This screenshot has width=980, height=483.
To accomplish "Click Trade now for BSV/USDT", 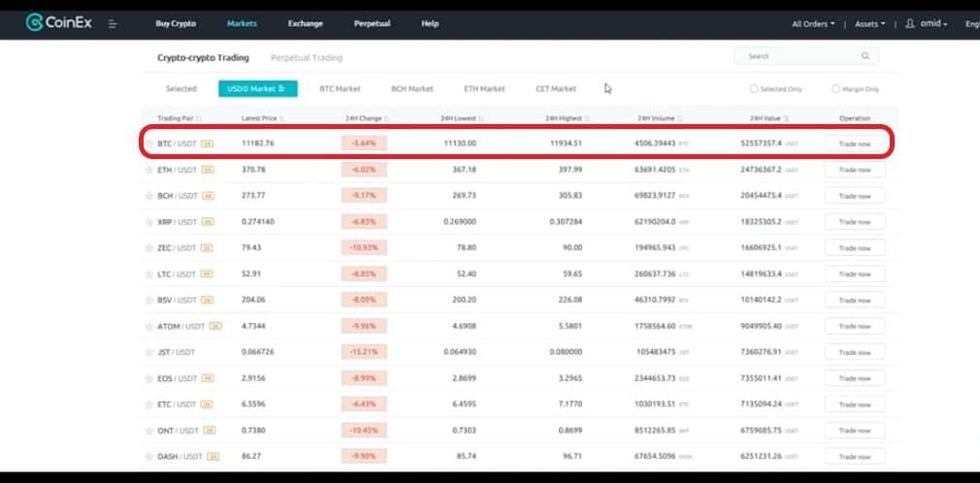I will 855,300.
